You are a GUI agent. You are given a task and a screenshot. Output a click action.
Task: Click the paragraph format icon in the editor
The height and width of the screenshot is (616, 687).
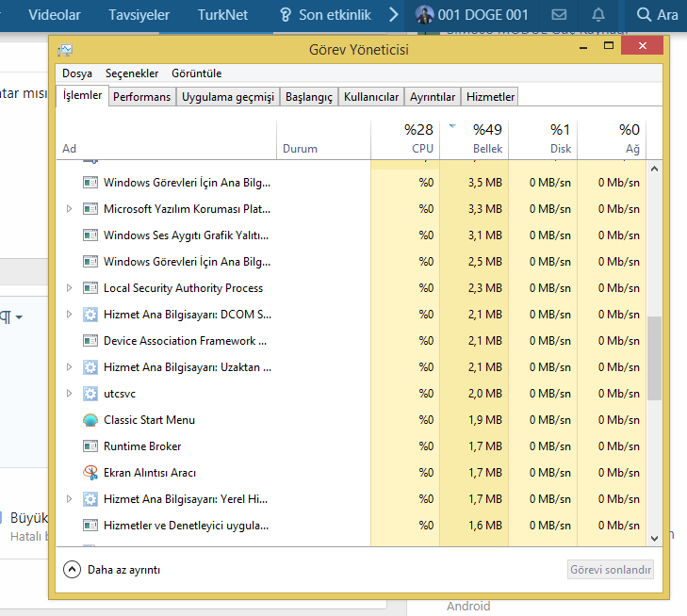(x=6, y=316)
